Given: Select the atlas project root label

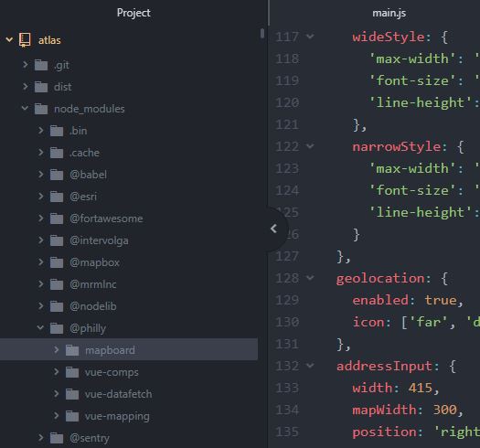Looking at the screenshot, I should pos(49,40).
